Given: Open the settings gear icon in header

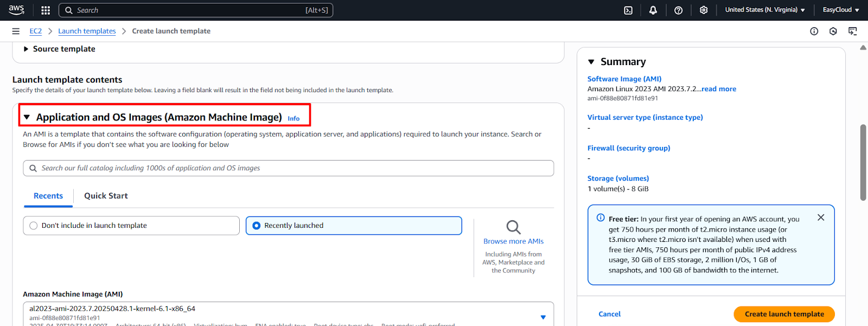Looking at the screenshot, I should click(704, 10).
